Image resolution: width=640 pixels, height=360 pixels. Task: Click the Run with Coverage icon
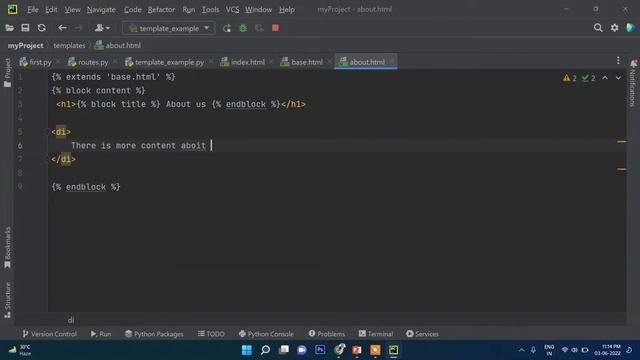pyautogui.click(x=259, y=28)
